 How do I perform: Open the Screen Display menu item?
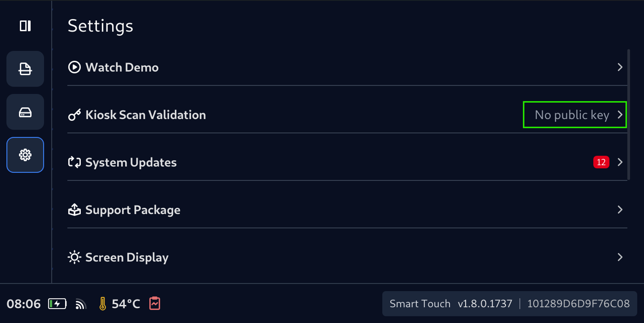click(x=127, y=257)
